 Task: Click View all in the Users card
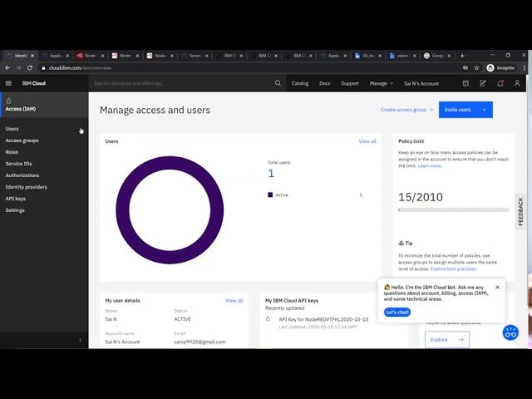coord(367,141)
